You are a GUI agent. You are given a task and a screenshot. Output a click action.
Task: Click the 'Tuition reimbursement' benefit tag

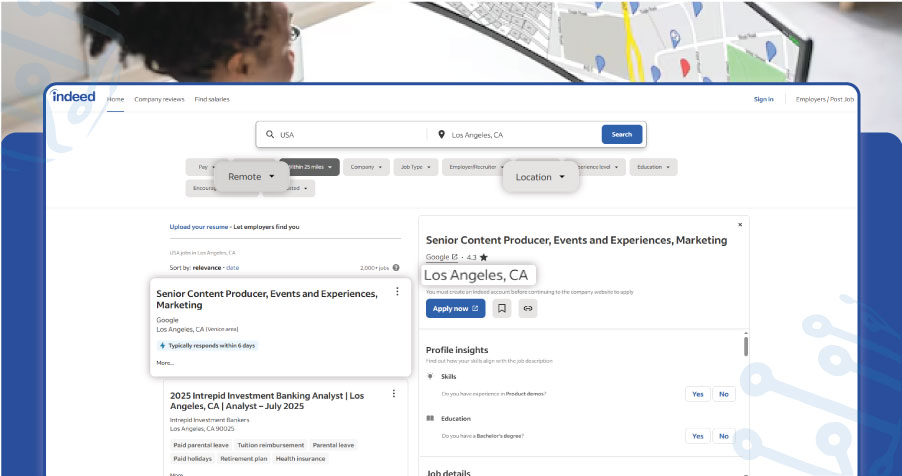pyautogui.click(x=270, y=445)
